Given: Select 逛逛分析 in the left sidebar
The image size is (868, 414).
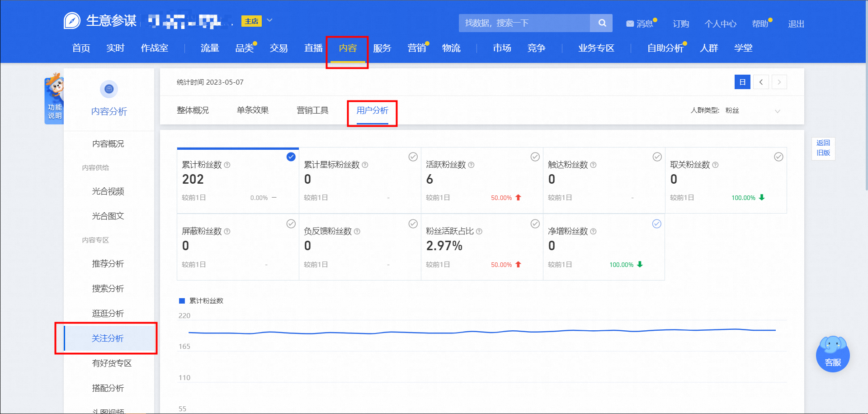Looking at the screenshot, I should pyautogui.click(x=109, y=314).
